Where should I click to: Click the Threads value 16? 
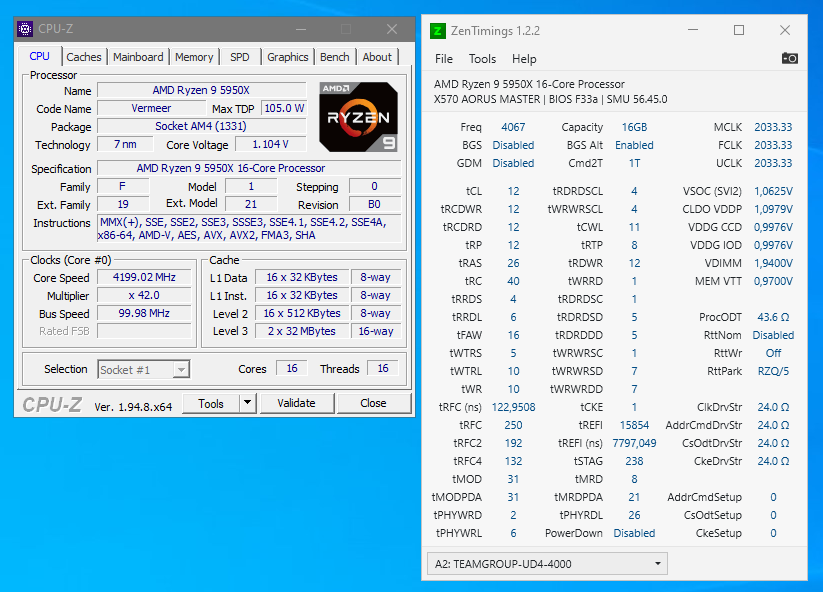click(383, 368)
